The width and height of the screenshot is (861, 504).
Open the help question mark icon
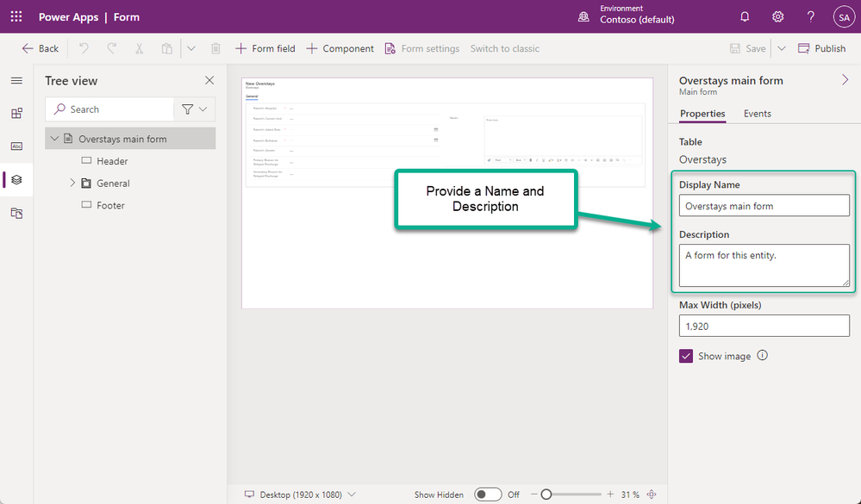[x=810, y=17]
